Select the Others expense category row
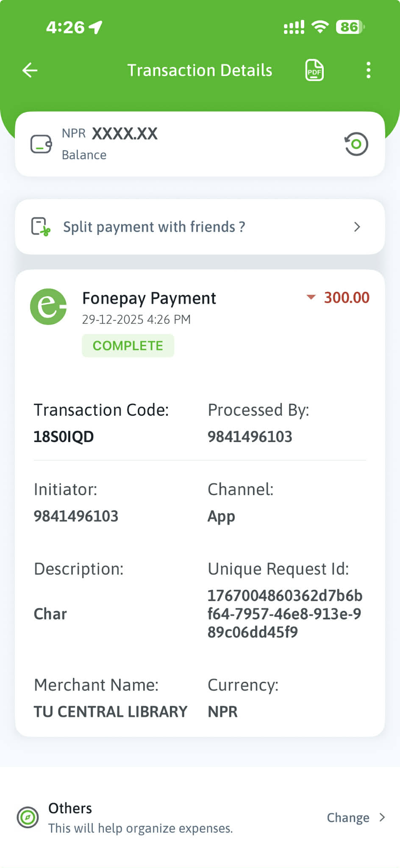 click(x=140, y=818)
